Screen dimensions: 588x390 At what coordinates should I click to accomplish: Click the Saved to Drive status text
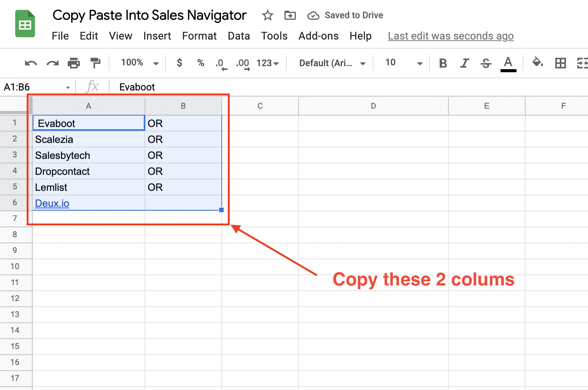click(354, 16)
